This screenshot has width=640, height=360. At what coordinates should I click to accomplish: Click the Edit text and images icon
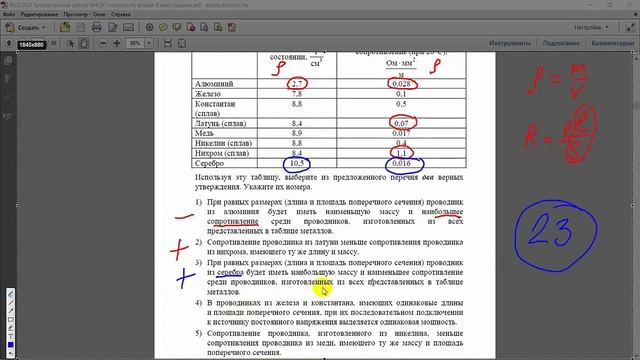(x=112, y=27)
